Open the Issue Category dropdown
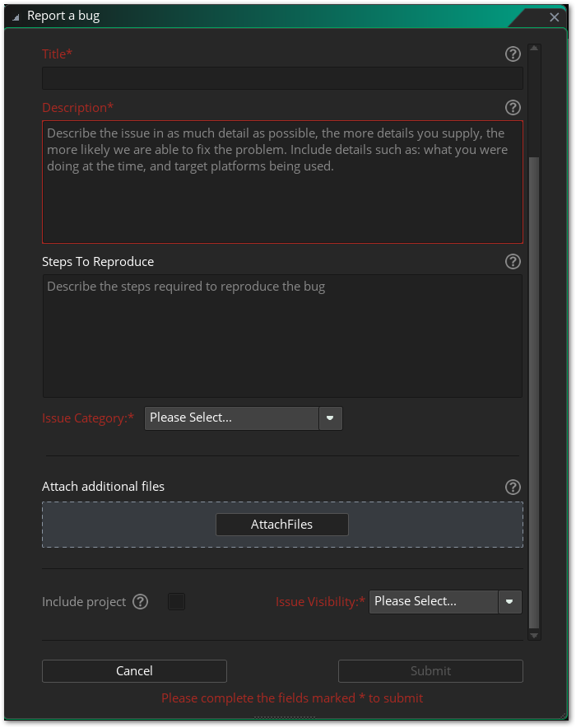Image resolution: width=576 pixels, height=728 pixels. click(329, 418)
